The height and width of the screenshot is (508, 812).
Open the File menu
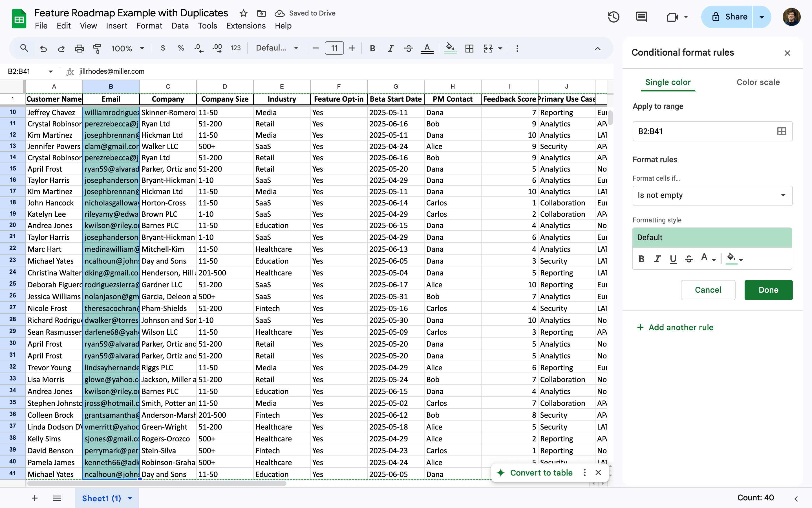[x=41, y=26]
